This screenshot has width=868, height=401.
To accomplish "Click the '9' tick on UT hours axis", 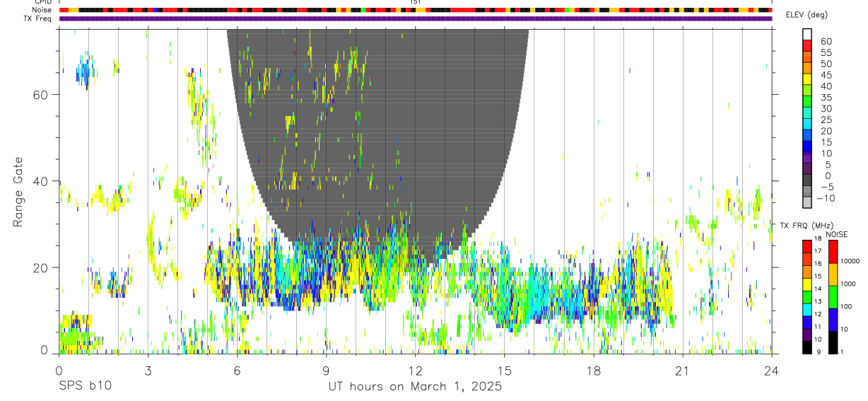I will point(326,369).
